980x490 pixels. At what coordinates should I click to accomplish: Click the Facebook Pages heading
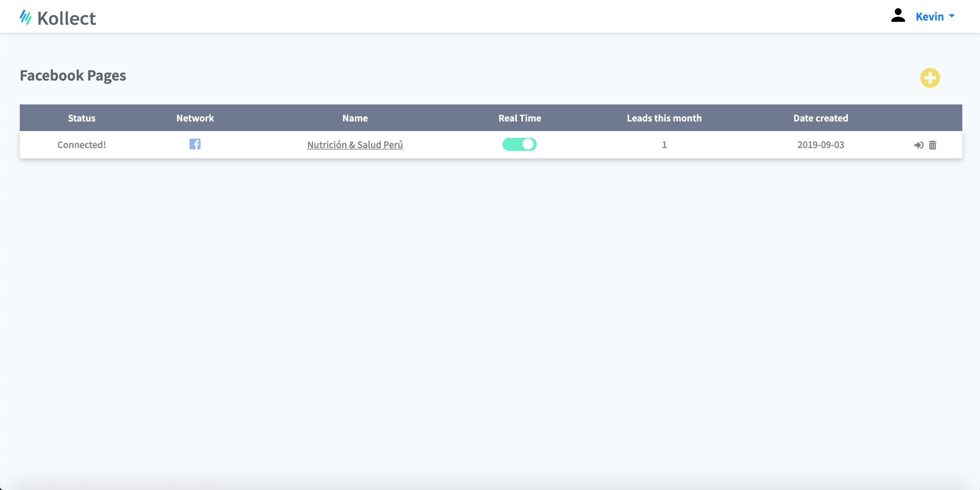73,75
